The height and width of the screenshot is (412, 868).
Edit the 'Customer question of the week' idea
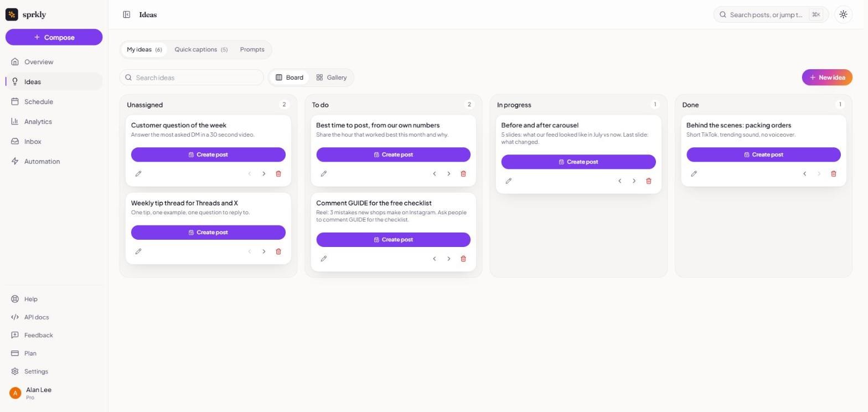click(138, 174)
